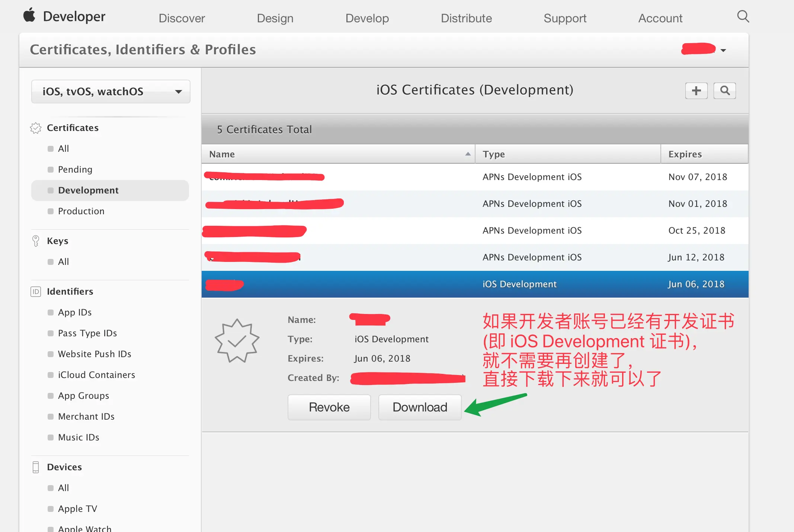Select Production certificates in sidebar
Image resolution: width=794 pixels, height=532 pixels.
[x=81, y=211]
